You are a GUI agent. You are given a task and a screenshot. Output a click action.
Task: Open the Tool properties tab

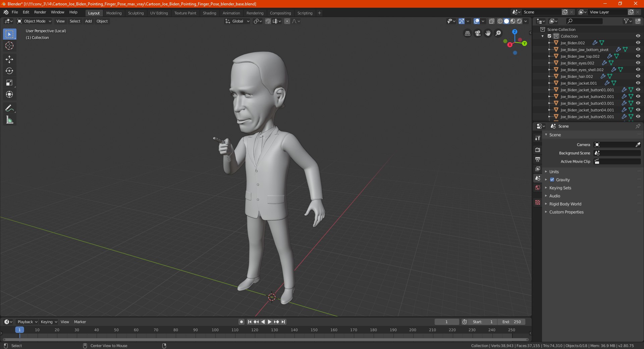538,138
